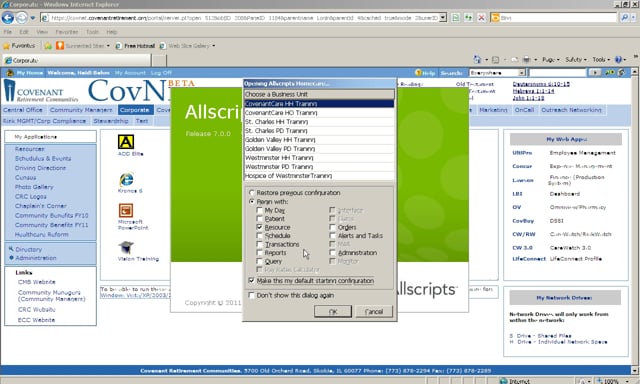Viewport: 640px width, 384px height.
Task: Check the Administration checkbox
Action: pyautogui.click(x=333, y=253)
